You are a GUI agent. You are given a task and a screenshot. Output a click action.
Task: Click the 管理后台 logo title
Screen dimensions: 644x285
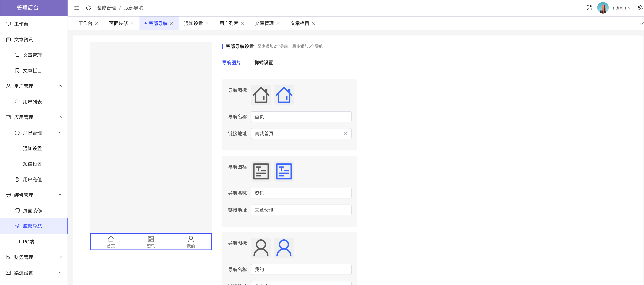point(28,8)
